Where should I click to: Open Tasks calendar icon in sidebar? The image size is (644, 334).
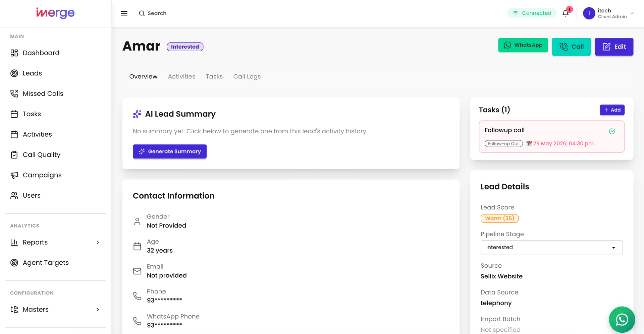click(x=14, y=114)
